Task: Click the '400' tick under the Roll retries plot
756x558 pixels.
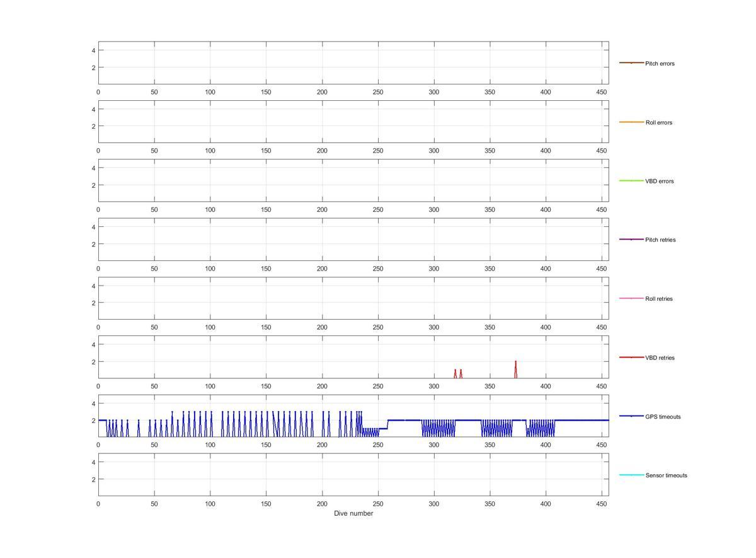Action: click(546, 327)
